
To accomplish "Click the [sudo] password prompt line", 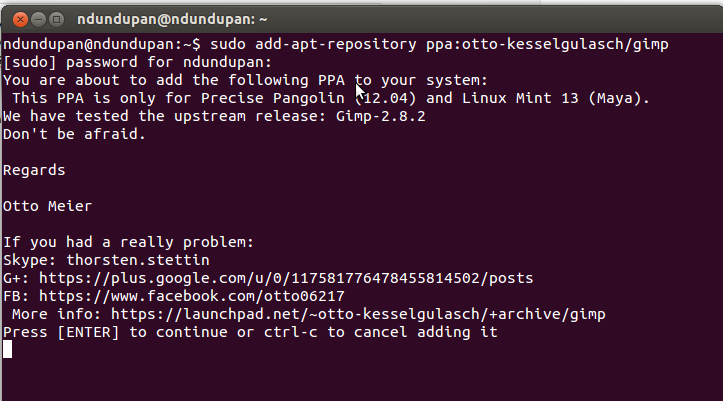I will pyautogui.click(x=138, y=62).
